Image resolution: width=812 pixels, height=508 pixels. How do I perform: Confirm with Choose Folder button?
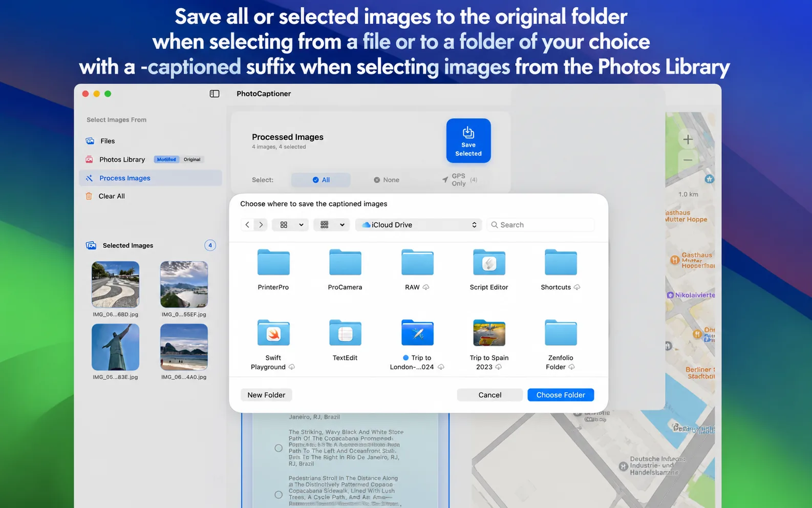[x=561, y=395]
